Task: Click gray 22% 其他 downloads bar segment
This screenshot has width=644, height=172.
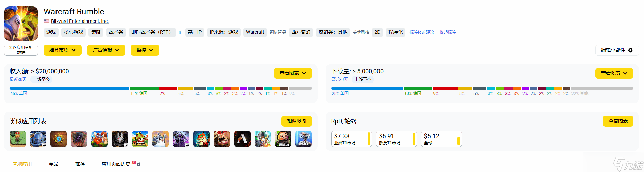Action: pos(602,88)
